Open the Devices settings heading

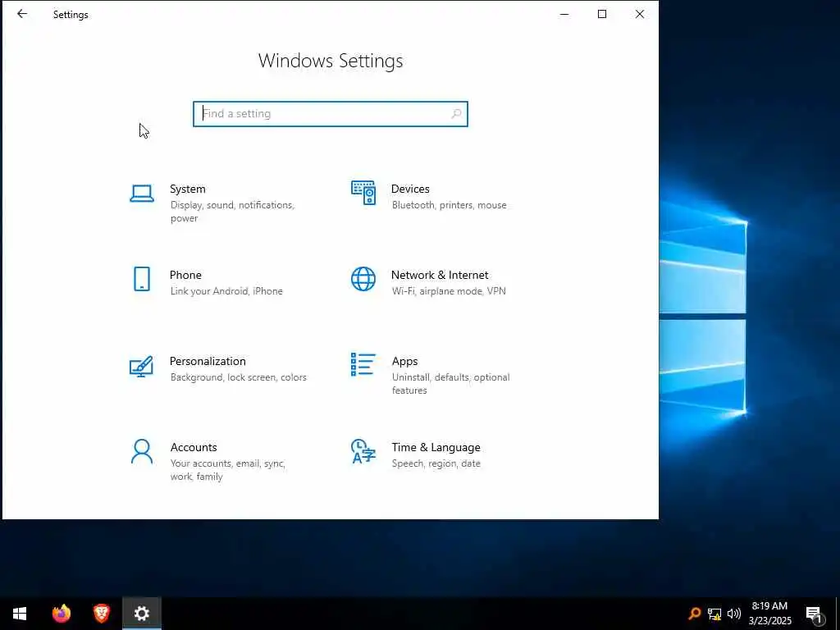(x=410, y=189)
